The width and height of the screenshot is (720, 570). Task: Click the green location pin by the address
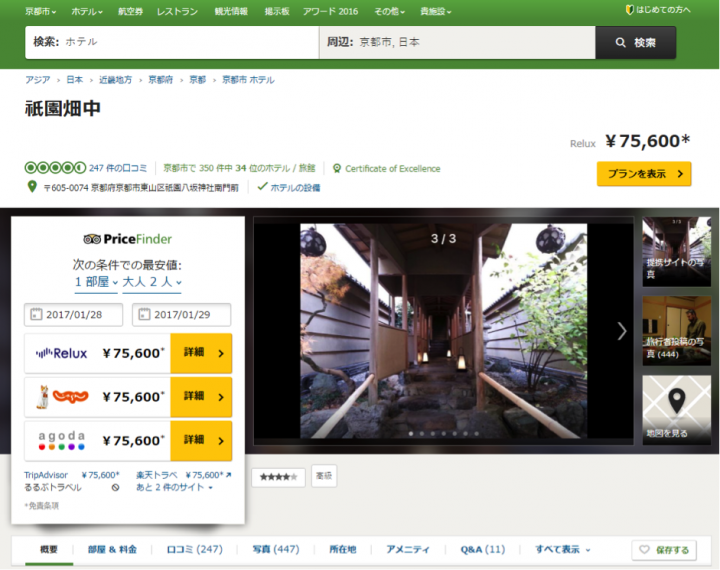click(x=32, y=186)
